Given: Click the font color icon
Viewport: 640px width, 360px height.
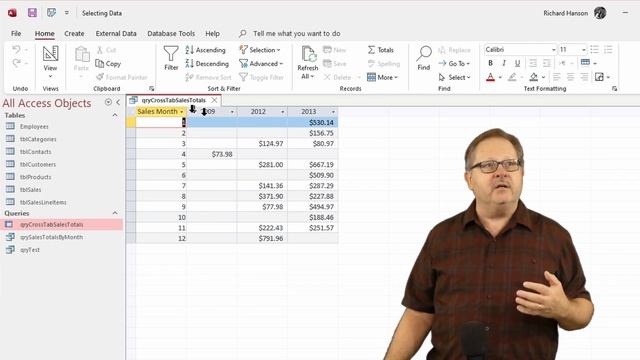Looking at the screenshot, I should pos(490,77).
